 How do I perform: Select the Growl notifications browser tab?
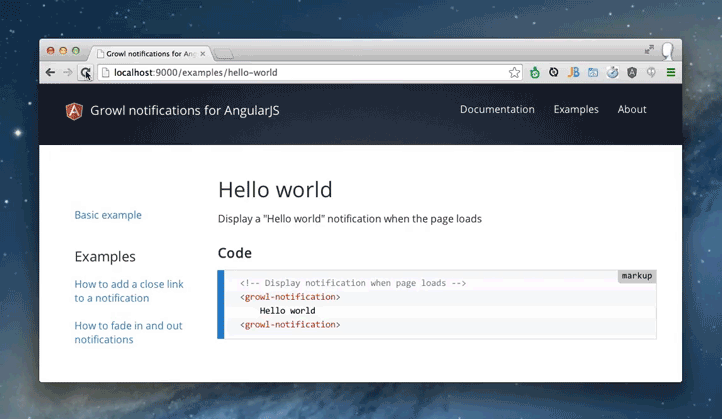click(x=151, y=53)
